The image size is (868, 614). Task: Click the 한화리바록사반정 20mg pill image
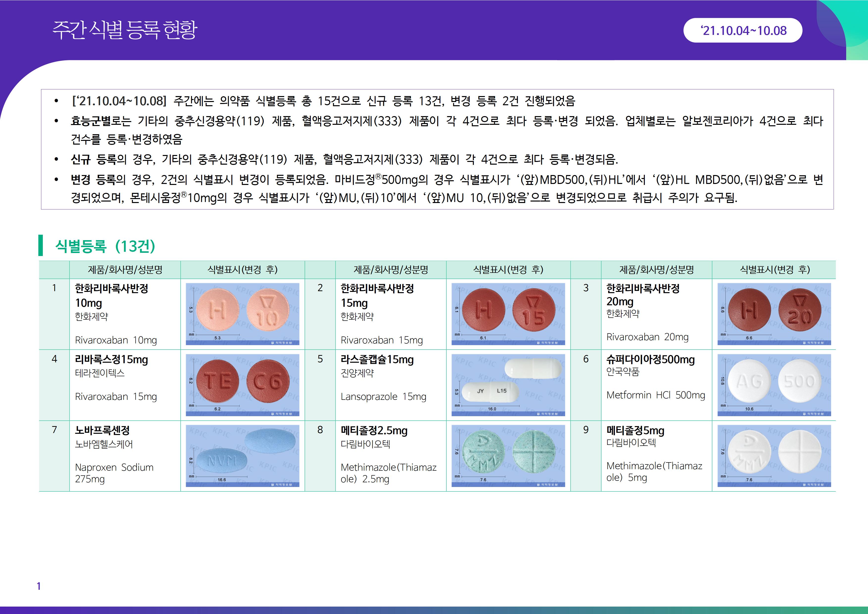coord(774,314)
